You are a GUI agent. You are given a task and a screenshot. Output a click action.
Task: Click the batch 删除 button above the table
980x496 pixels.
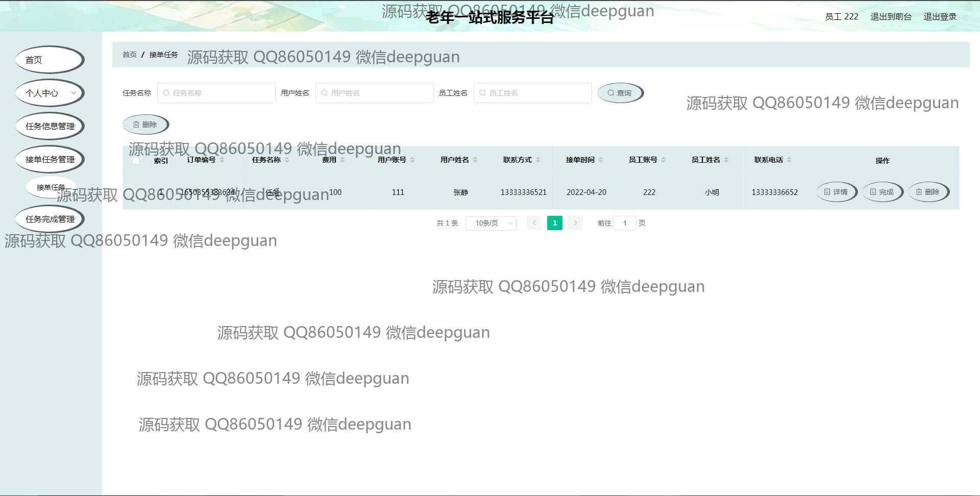[x=145, y=125]
